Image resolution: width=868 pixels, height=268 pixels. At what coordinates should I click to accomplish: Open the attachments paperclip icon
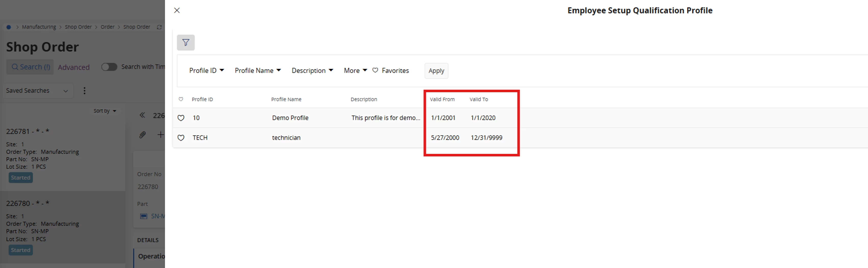[x=142, y=135]
